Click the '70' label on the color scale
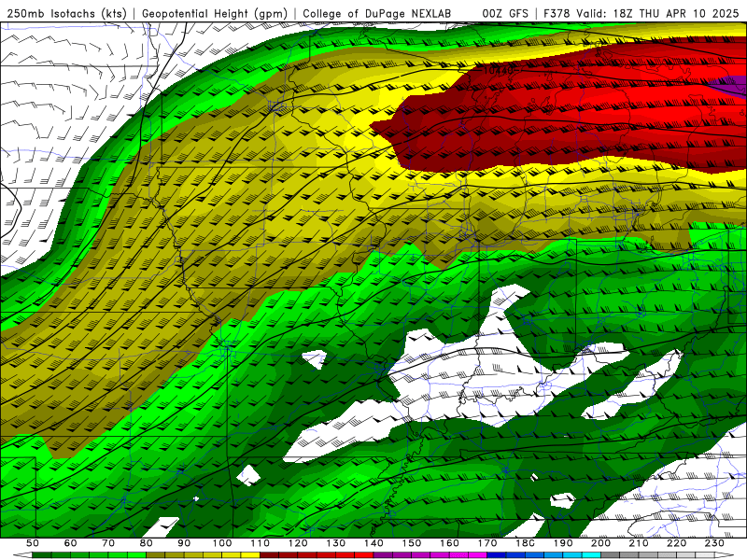The height and width of the screenshot is (560, 747). tap(108, 543)
